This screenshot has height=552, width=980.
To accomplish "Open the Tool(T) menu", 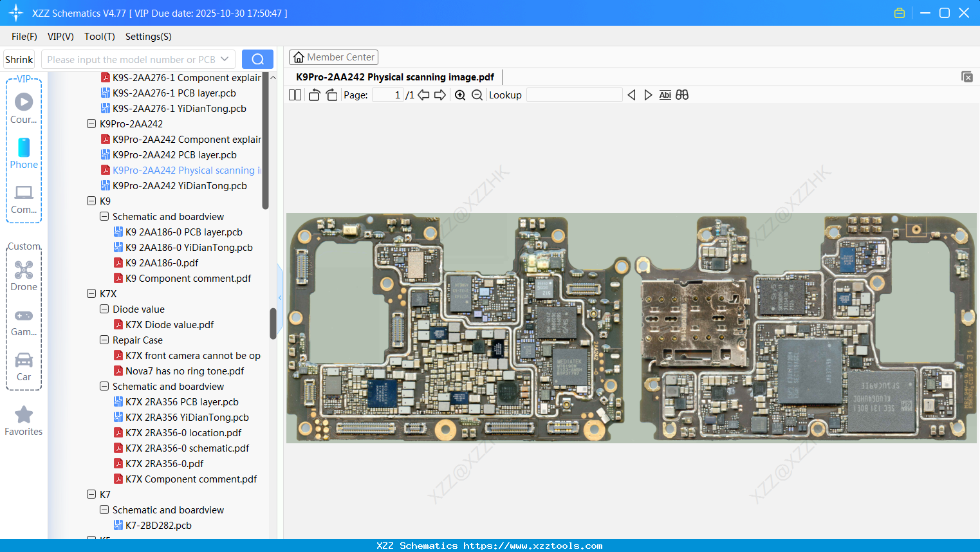I will 99,37.
